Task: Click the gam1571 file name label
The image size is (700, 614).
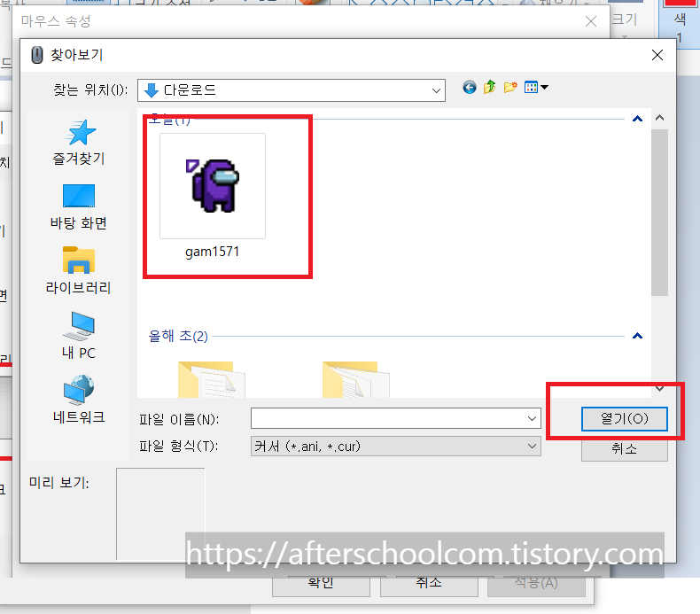Action: (213, 252)
